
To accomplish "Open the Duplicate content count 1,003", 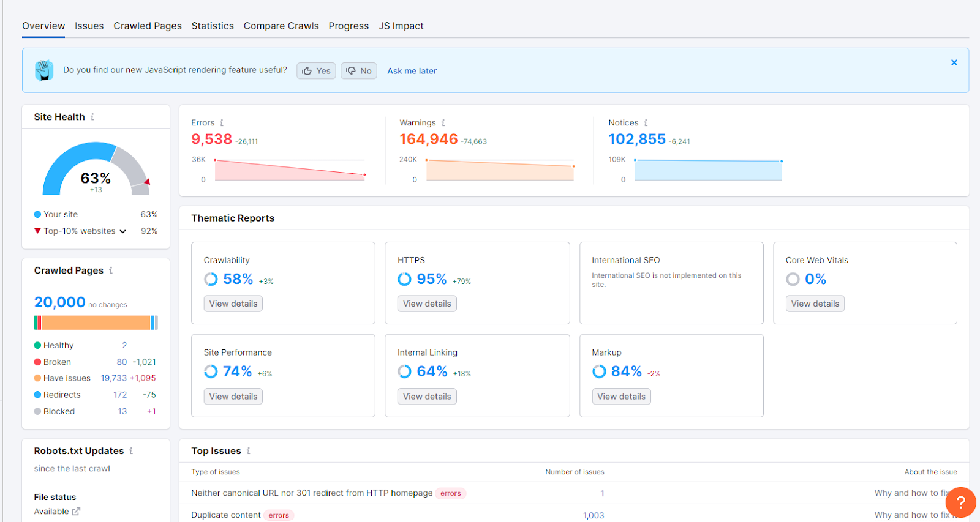I will point(594,515).
